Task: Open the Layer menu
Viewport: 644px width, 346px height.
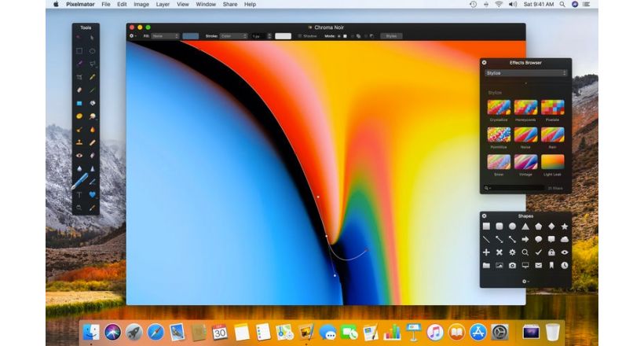Action: pos(163,4)
